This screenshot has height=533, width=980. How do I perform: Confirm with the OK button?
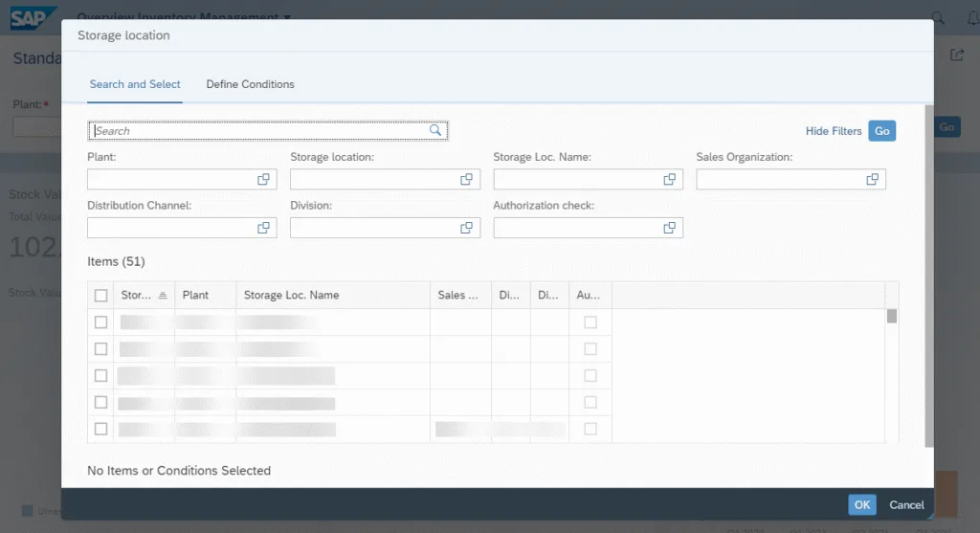pyautogui.click(x=862, y=505)
